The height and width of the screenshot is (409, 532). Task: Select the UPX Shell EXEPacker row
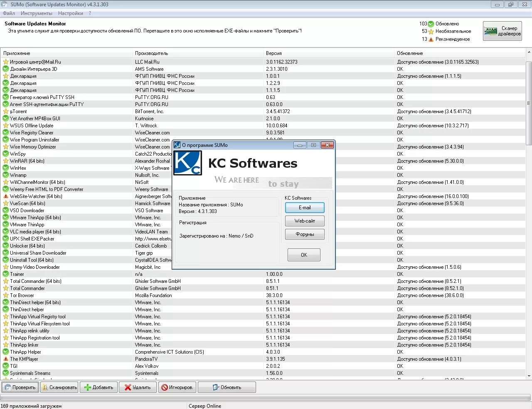263,239
